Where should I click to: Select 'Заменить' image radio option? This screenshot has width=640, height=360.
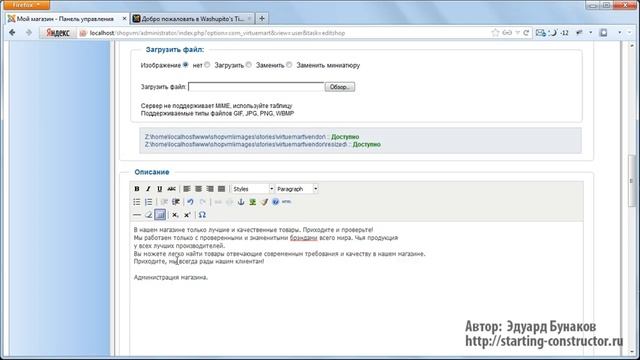pos(249,65)
